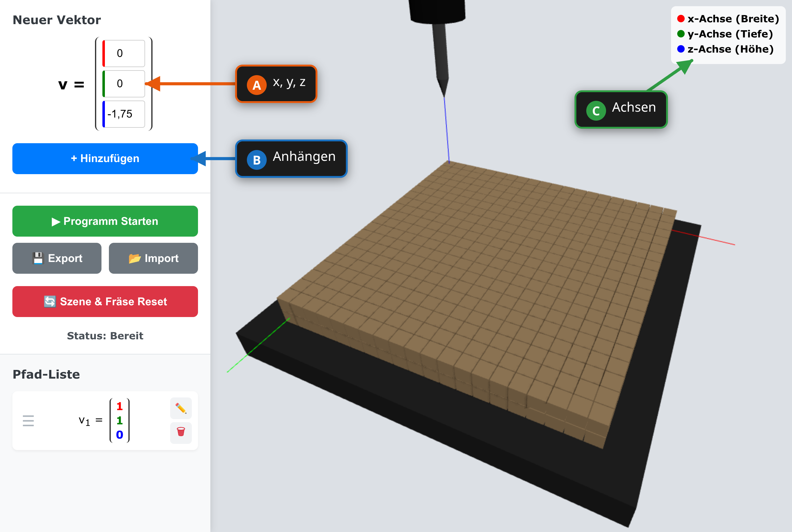792x532 pixels.
Task: Click the red x-axis legend dot
Action: point(681,19)
